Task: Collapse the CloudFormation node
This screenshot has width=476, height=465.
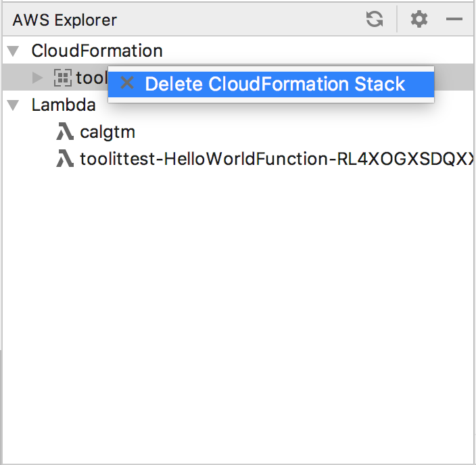Action: [x=13, y=51]
